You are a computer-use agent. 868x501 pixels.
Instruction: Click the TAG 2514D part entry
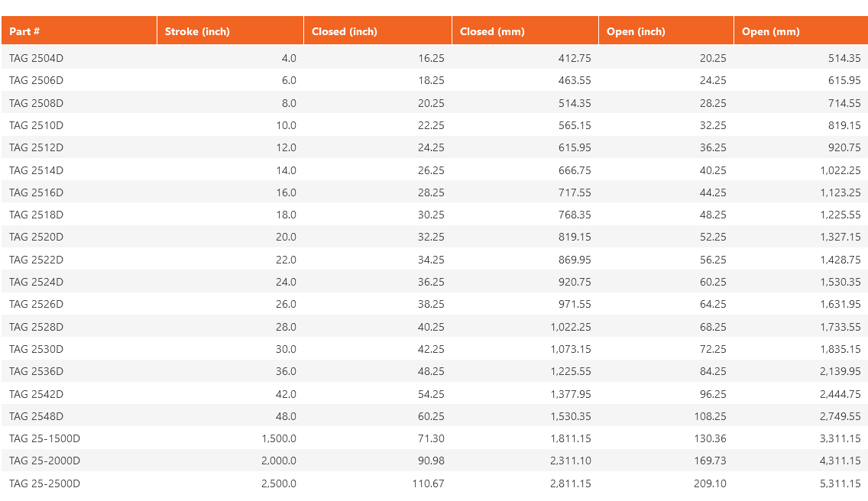pos(36,170)
